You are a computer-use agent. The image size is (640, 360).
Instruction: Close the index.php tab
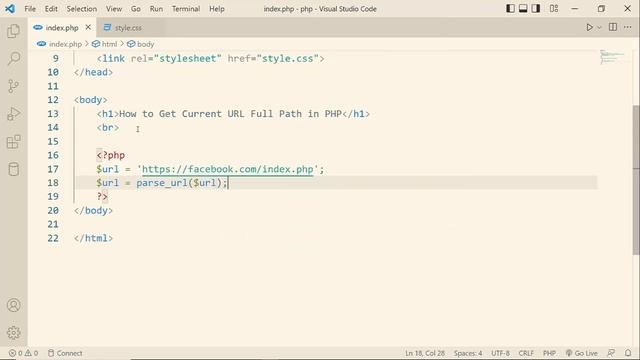point(88,27)
